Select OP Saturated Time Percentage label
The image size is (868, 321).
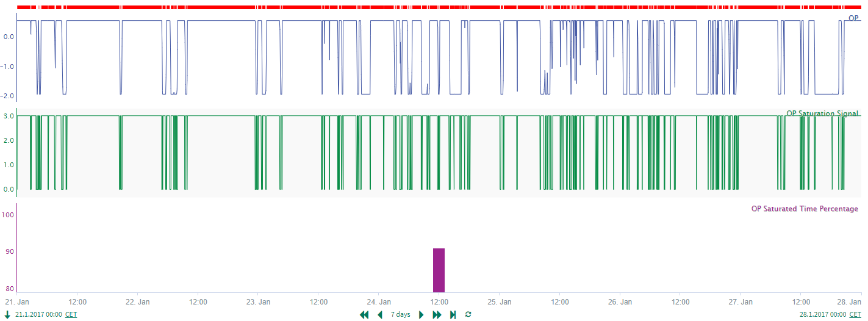coord(805,209)
